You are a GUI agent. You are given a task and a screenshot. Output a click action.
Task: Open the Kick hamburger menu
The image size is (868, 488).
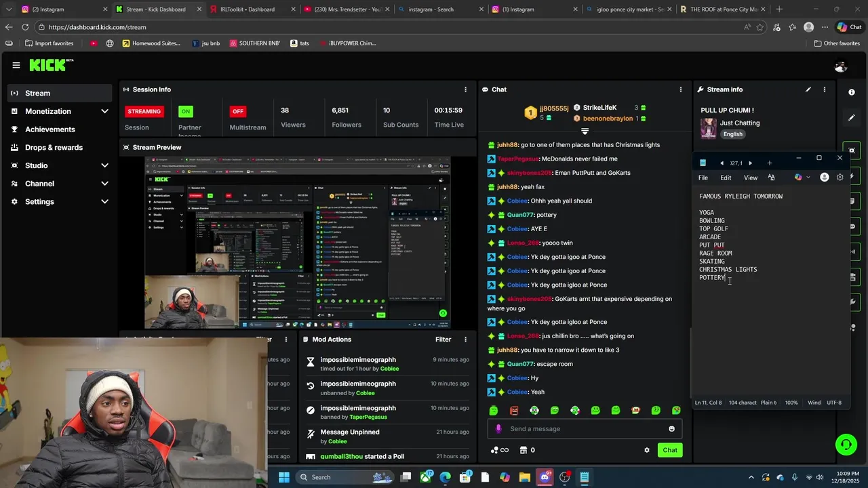pyautogui.click(x=16, y=65)
